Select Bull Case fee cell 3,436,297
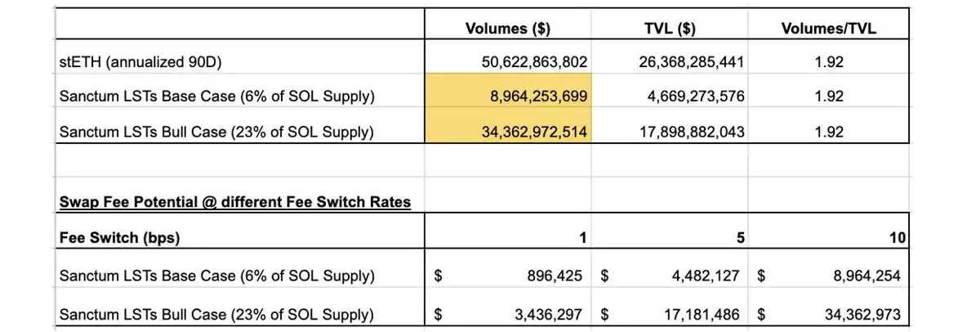This screenshot has height=332, width=980. tap(550, 314)
